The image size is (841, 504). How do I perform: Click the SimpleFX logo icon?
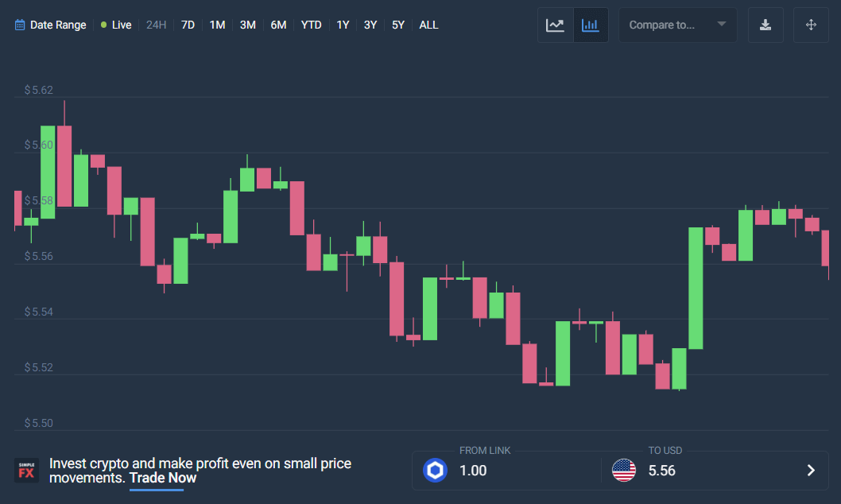pos(26,470)
